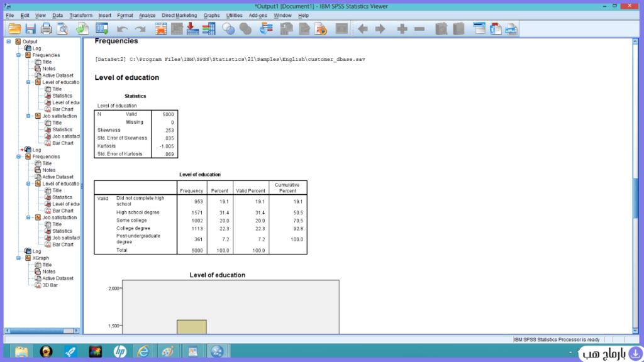Open the Recall recently used dialogs icon
This screenshot has width=644, height=362.
(102, 29)
